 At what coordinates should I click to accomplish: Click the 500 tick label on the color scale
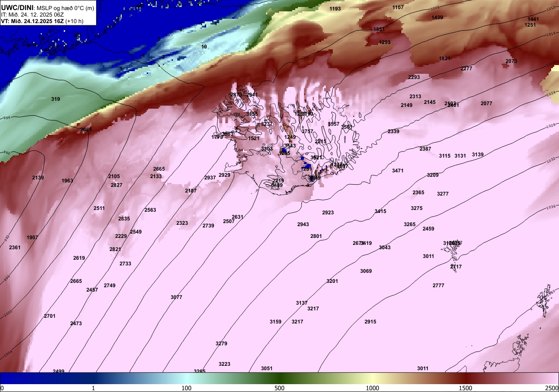[279, 388]
